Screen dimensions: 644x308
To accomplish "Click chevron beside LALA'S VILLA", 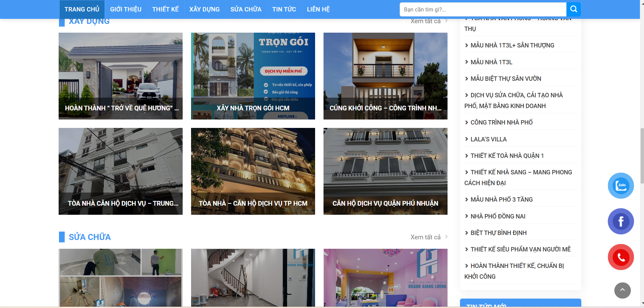I will click(x=466, y=139).
